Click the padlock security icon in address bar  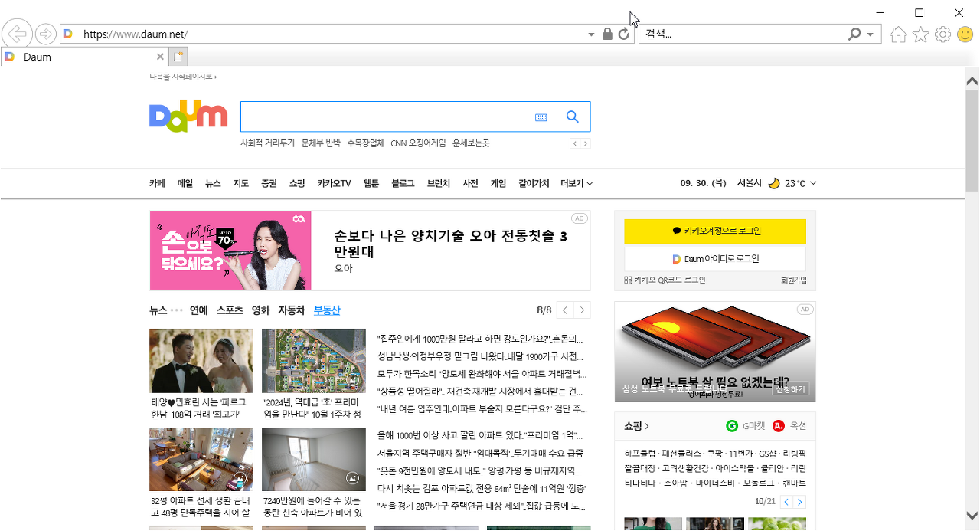click(607, 34)
